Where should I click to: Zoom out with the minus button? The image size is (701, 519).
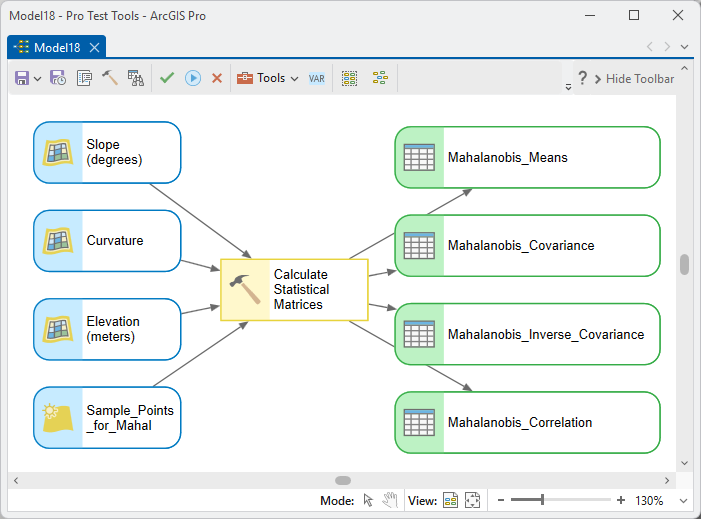501,500
